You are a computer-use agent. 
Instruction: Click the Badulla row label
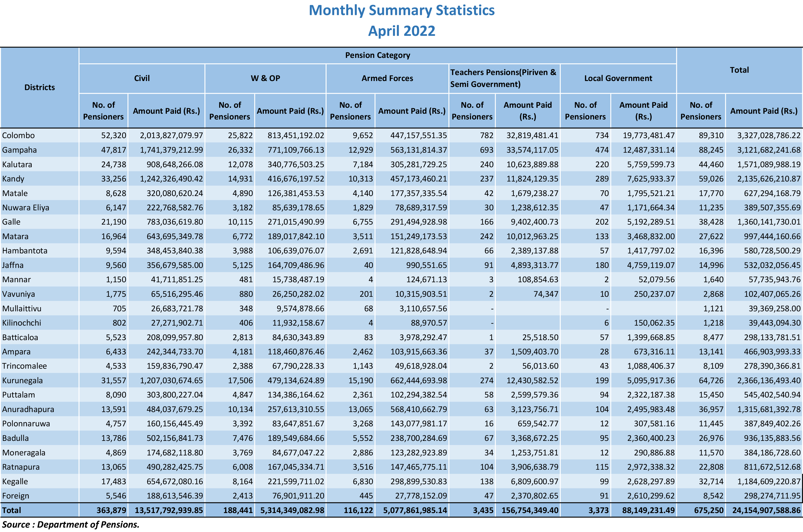[16, 438]
